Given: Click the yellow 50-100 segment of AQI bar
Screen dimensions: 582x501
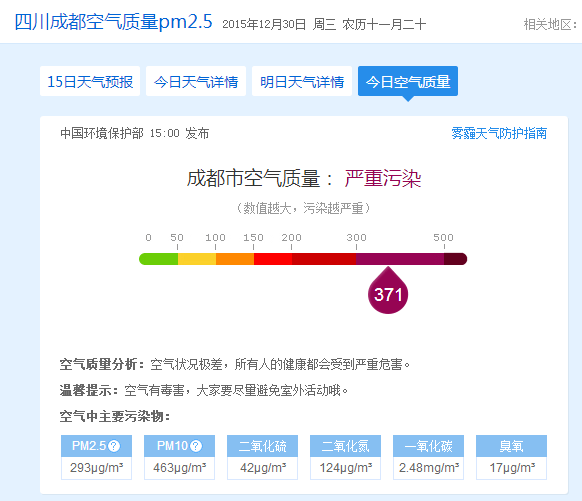Looking at the screenshot, I should click(x=197, y=259).
